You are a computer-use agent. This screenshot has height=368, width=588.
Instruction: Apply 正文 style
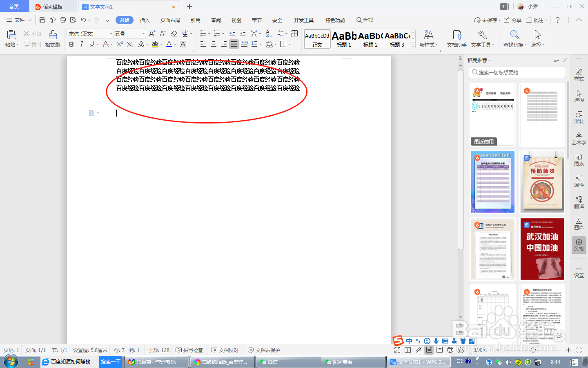(x=317, y=39)
